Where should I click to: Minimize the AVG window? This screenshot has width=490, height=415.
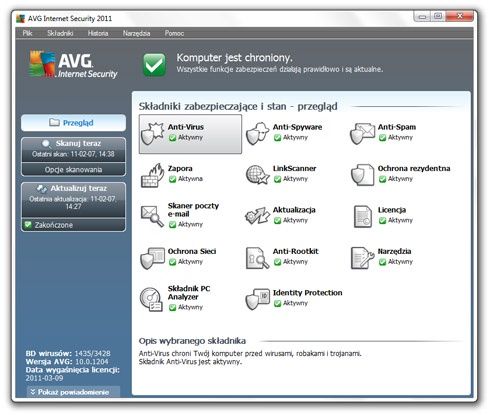(x=422, y=16)
